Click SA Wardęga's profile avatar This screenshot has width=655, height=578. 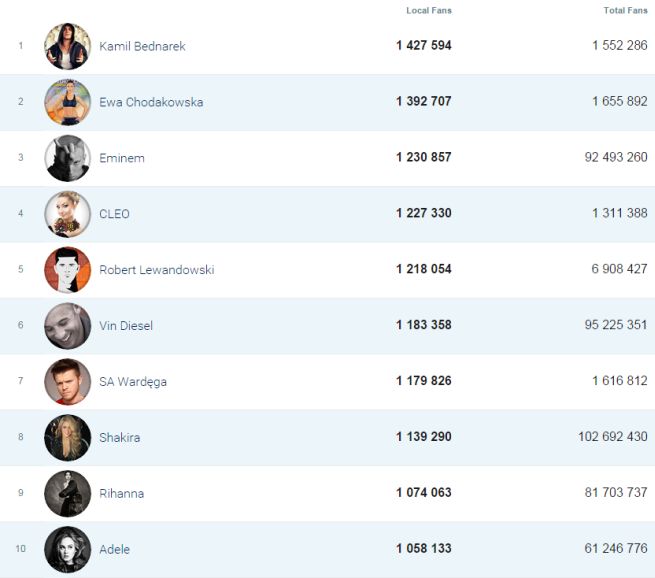pyautogui.click(x=67, y=382)
